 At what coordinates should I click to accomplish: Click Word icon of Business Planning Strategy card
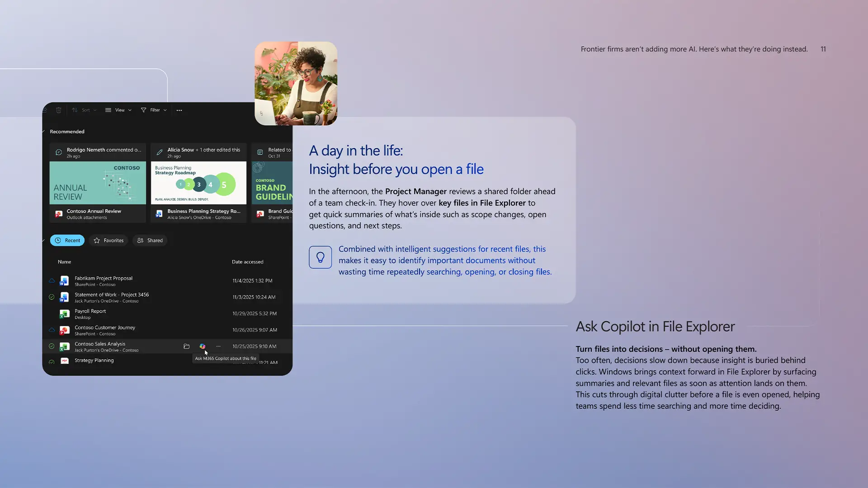[159, 214]
